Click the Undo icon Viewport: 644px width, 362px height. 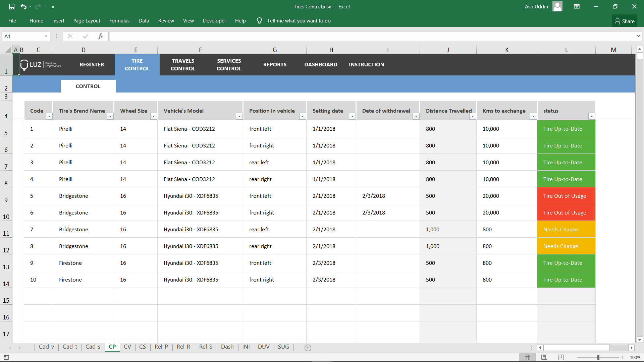point(23,6)
